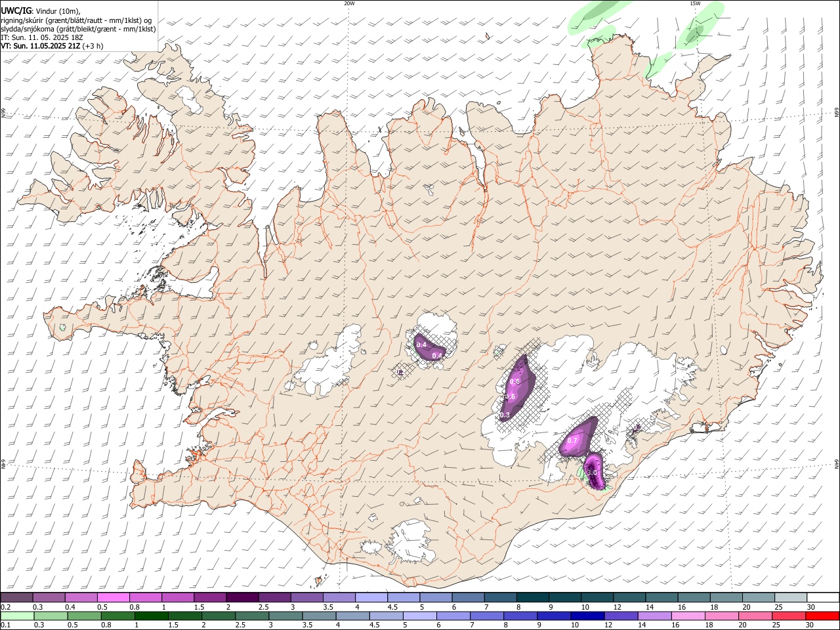Select the darkest green rain swatch starting at 1
The width and height of the screenshot is (840, 630).
click(x=152, y=616)
